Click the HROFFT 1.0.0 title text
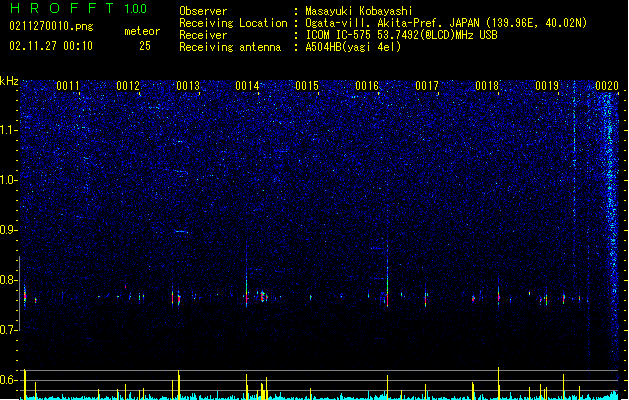 pos(79,8)
